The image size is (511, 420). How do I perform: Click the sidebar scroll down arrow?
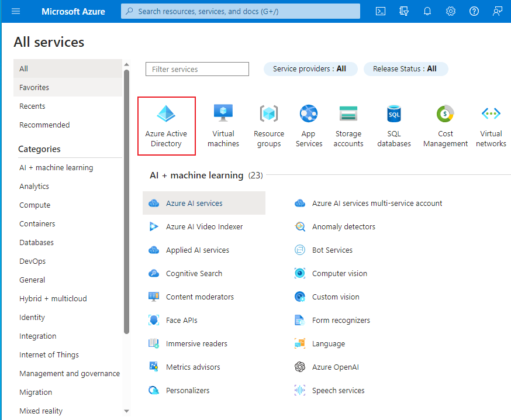[x=127, y=411]
